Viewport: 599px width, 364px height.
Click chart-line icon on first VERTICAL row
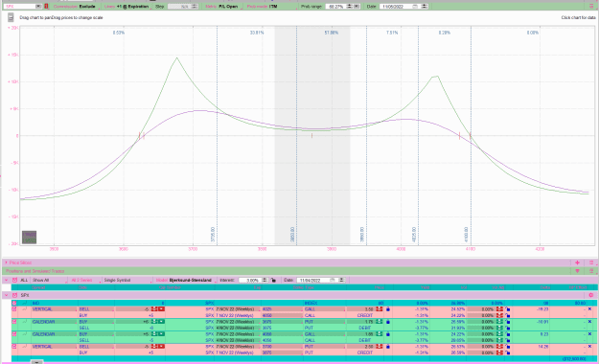tap(25, 309)
